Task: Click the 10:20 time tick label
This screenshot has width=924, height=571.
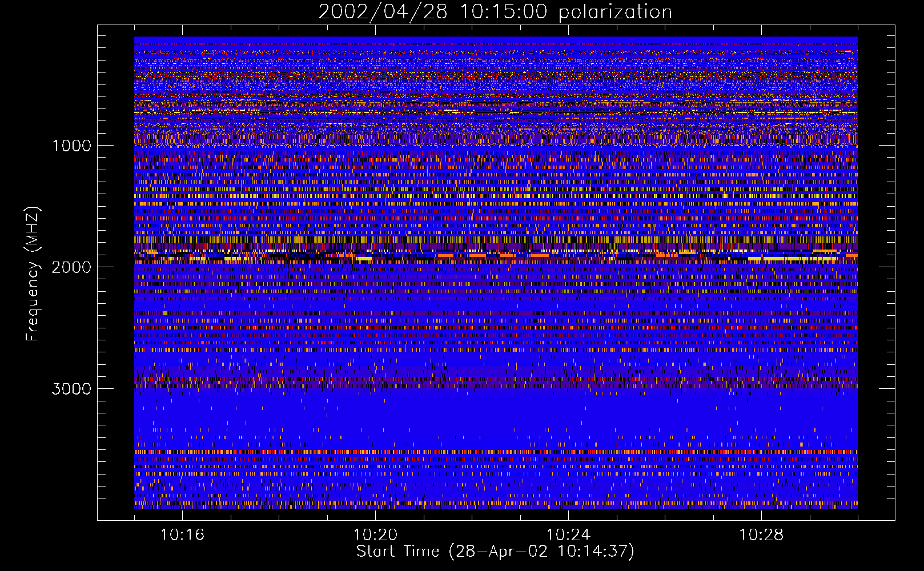Action: pos(375,534)
